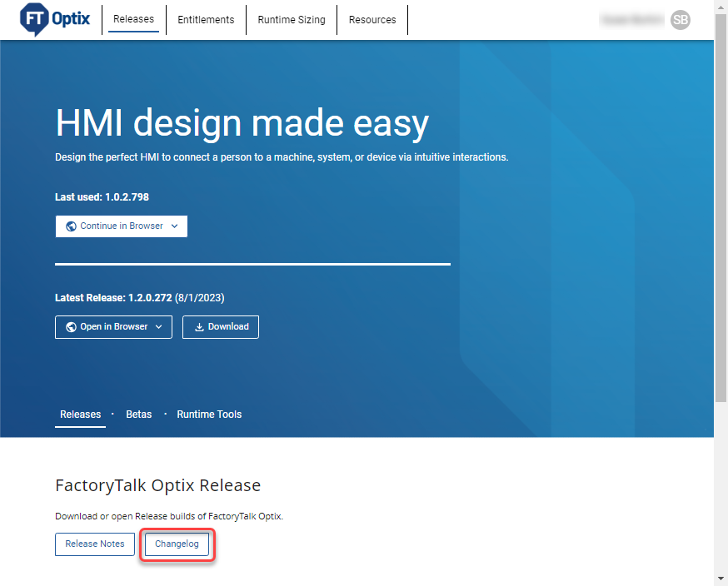The width and height of the screenshot is (728, 586).
Task: Select the Releases tab in top navigation
Action: tap(133, 19)
